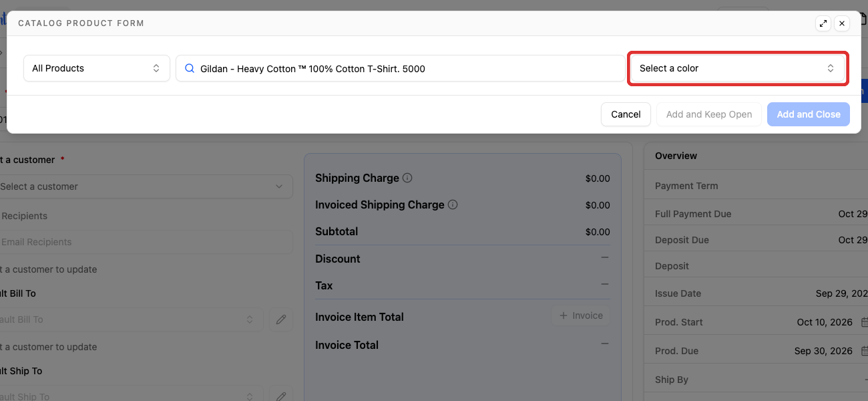Click Prod. Start date Oct 10, 2026
This screenshot has width=868, height=401.
click(825, 322)
